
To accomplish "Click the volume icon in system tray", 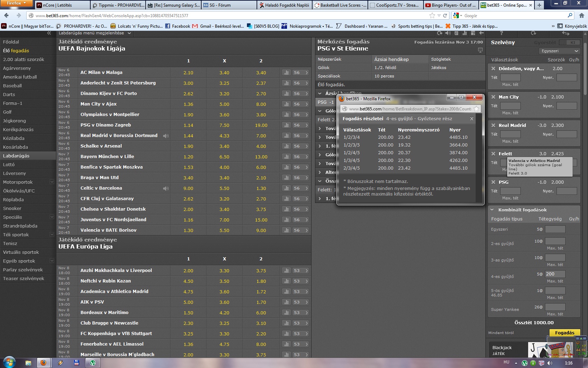I will coord(549,363).
